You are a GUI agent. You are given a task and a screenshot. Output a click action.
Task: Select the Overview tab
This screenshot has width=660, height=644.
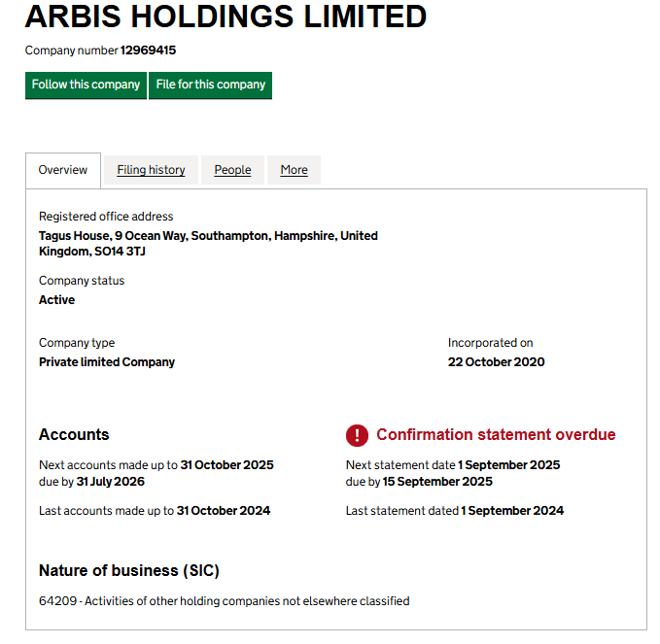tap(63, 170)
